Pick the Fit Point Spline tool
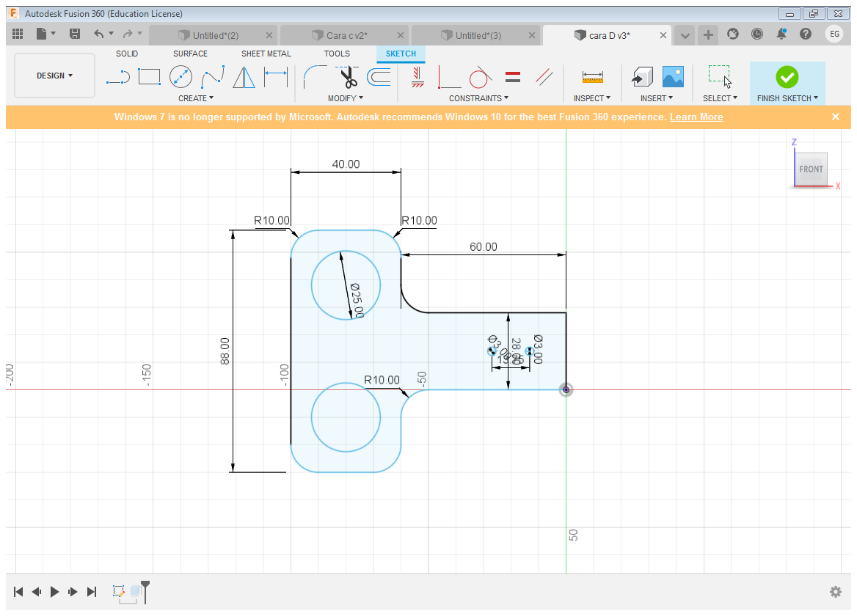The image size is (857, 616). (213, 76)
